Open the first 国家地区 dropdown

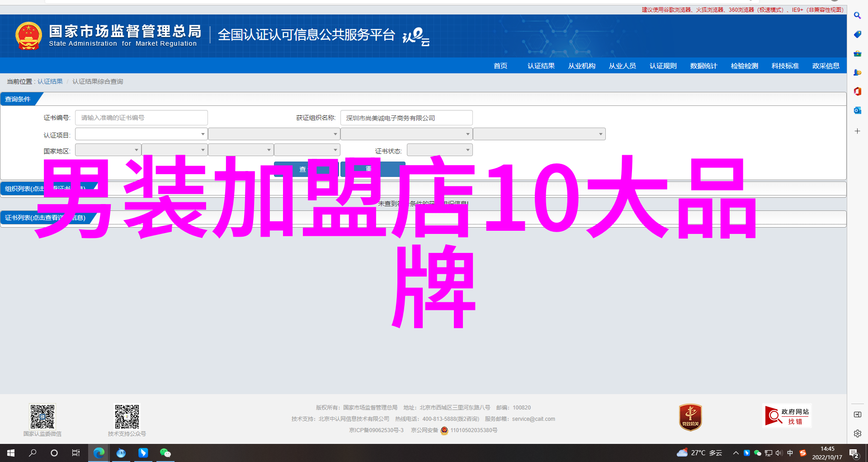[108, 150]
